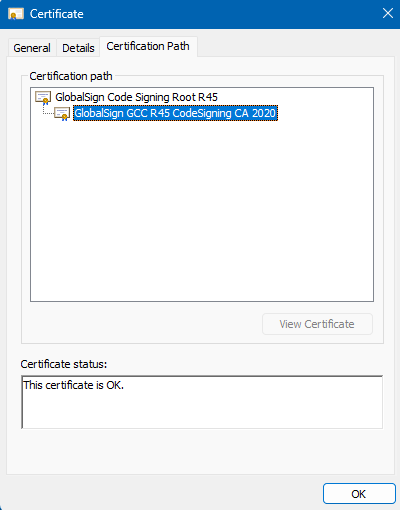The height and width of the screenshot is (510, 400).
Task: Open the Details tab
Action: 78,48
